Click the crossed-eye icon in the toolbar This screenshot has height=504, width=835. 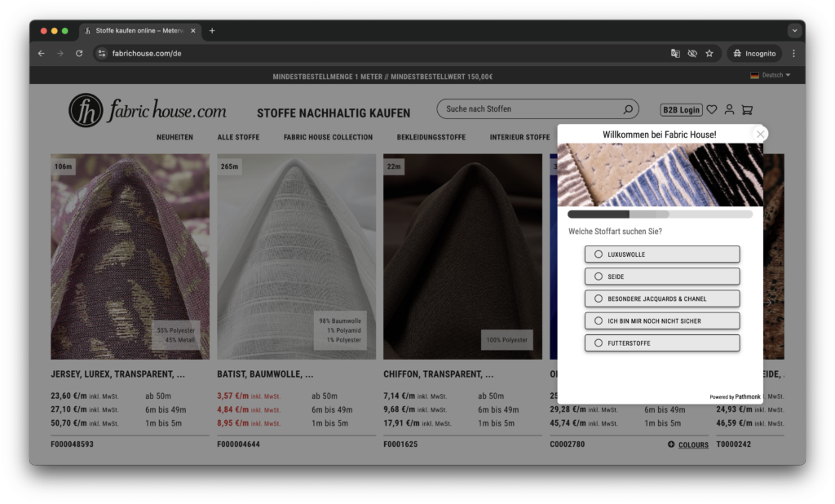pos(692,52)
